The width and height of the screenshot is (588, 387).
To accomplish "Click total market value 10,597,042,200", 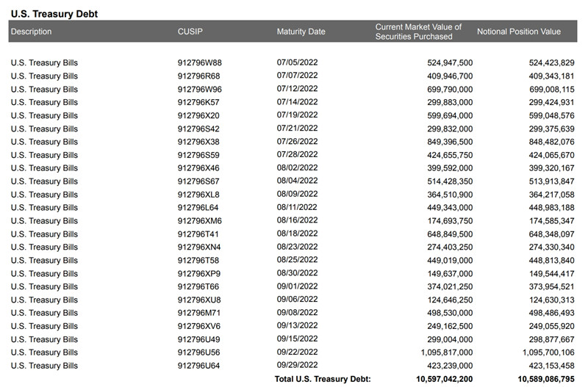I will (x=444, y=379).
